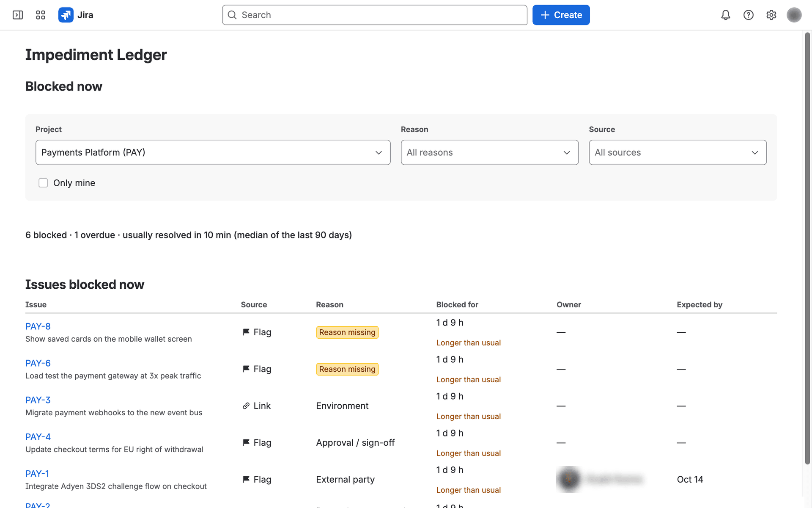
Task: Open issue PAY-6 link
Action: pos(38,363)
